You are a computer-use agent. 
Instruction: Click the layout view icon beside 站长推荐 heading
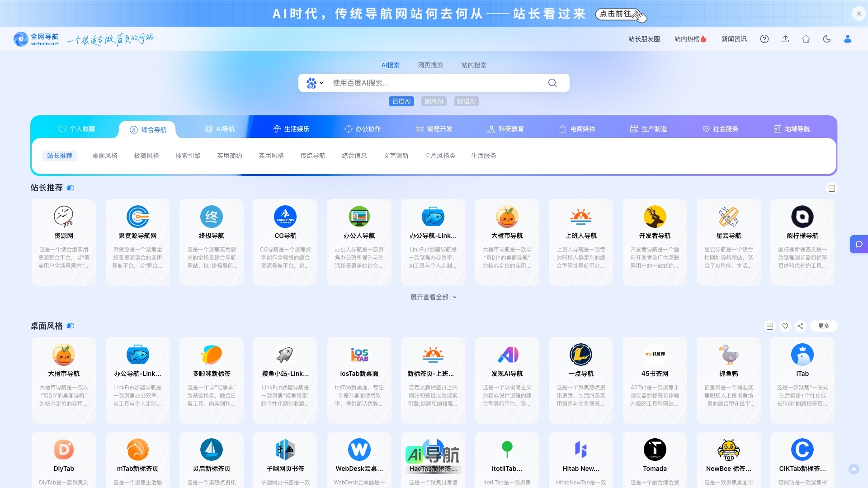[832, 188]
